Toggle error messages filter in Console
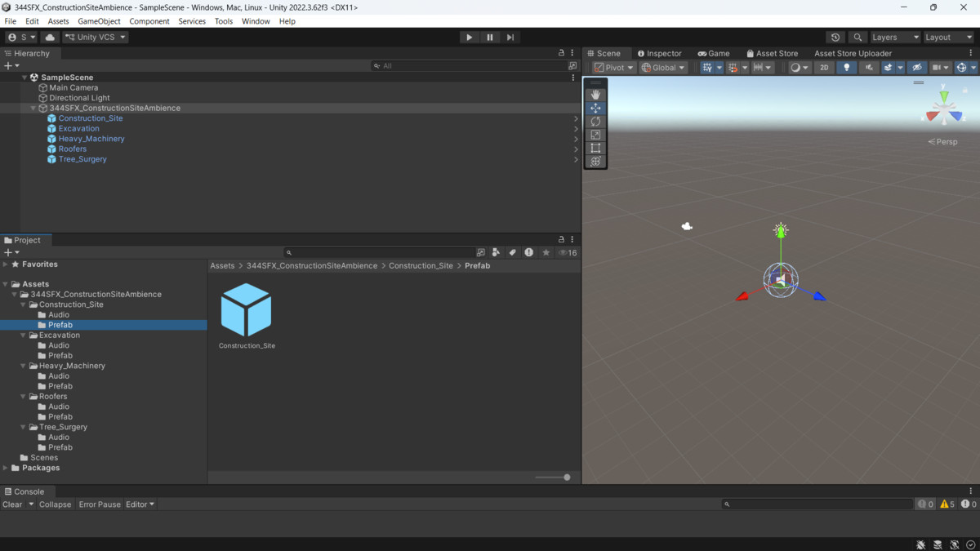The height and width of the screenshot is (551, 980). (x=969, y=504)
